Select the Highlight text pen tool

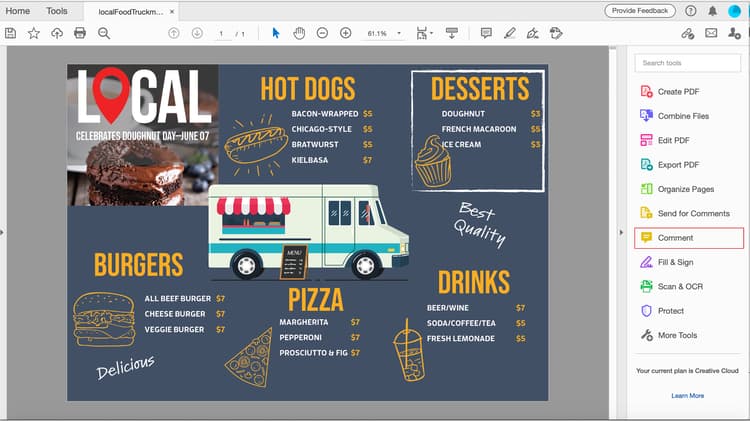point(509,33)
